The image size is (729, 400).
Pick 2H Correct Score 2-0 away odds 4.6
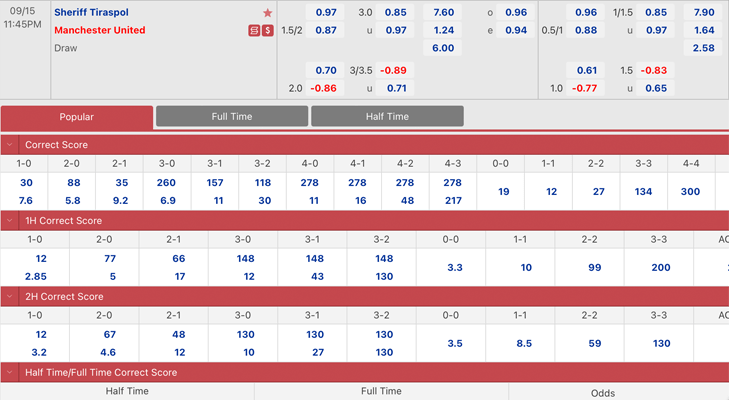[108, 352]
